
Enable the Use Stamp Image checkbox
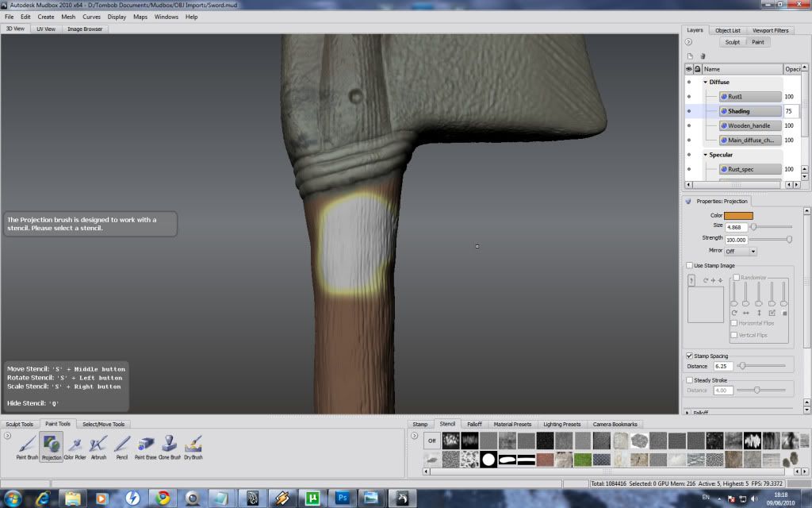689,265
